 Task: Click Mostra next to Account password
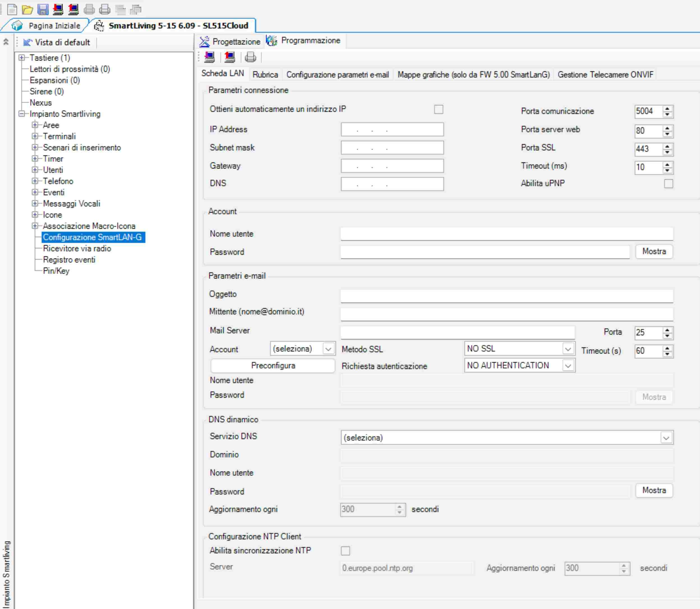pos(653,251)
